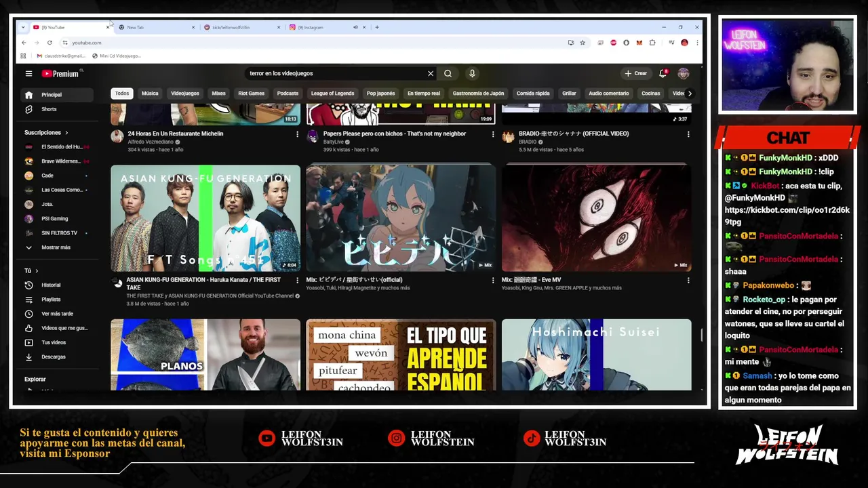Open Ver más tarde in the sidebar
The width and height of the screenshot is (868, 488).
pos(56,314)
